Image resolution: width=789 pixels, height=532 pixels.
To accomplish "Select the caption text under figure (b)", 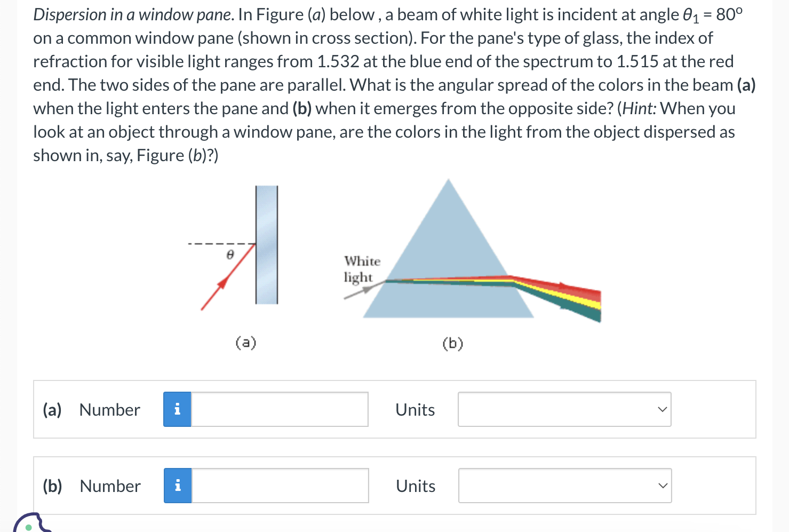I will click(452, 343).
